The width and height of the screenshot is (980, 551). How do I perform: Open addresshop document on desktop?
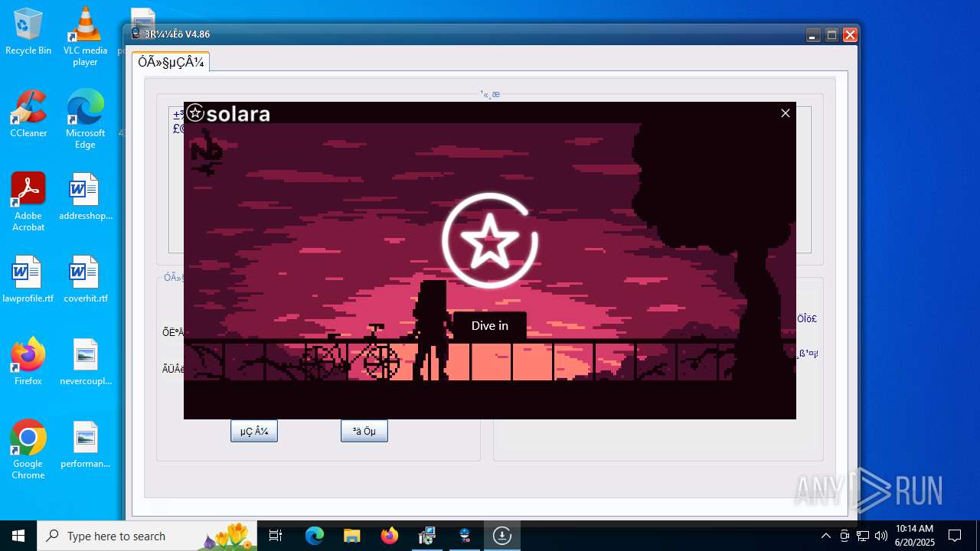[85, 197]
